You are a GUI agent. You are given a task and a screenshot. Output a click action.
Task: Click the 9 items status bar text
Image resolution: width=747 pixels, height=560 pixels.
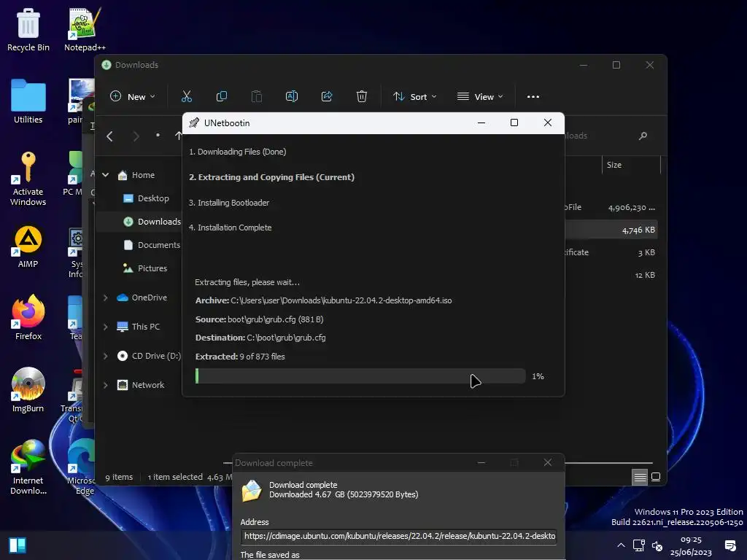click(119, 477)
